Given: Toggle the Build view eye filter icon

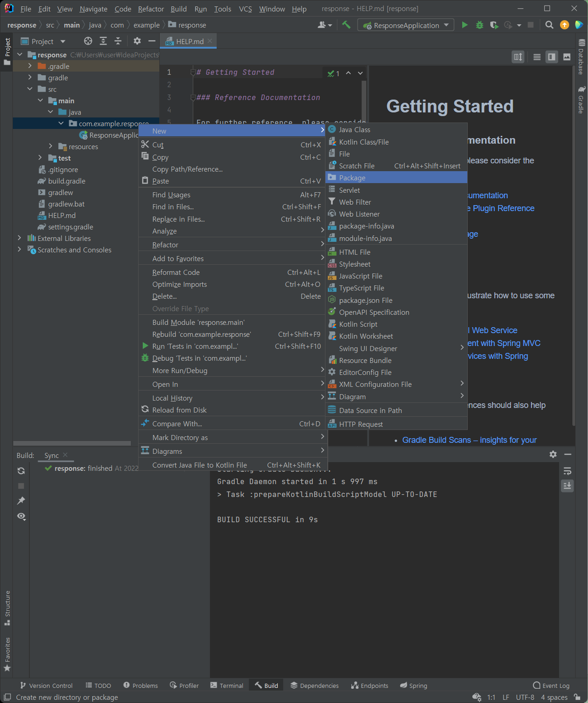Looking at the screenshot, I should pyautogui.click(x=21, y=516).
